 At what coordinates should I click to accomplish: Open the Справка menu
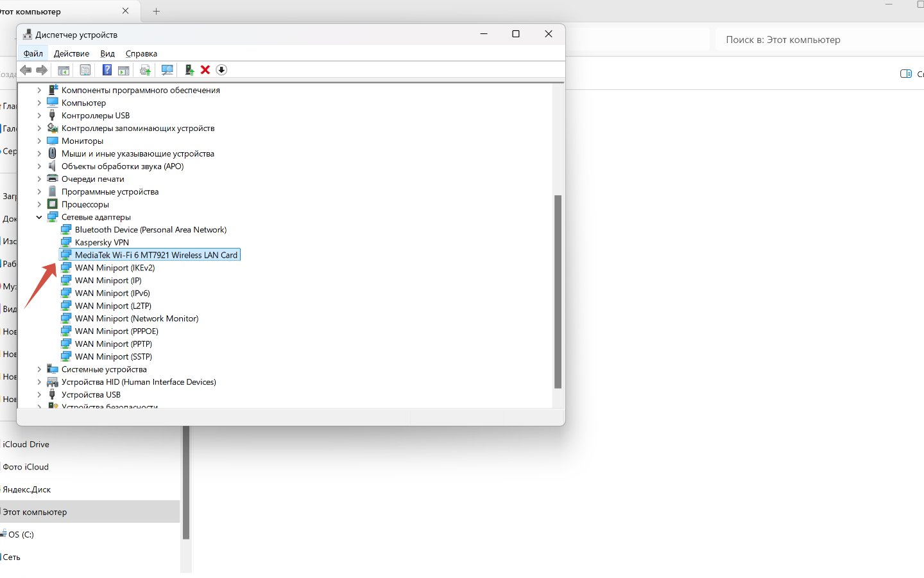pyautogui.click(x=141, y=53)
